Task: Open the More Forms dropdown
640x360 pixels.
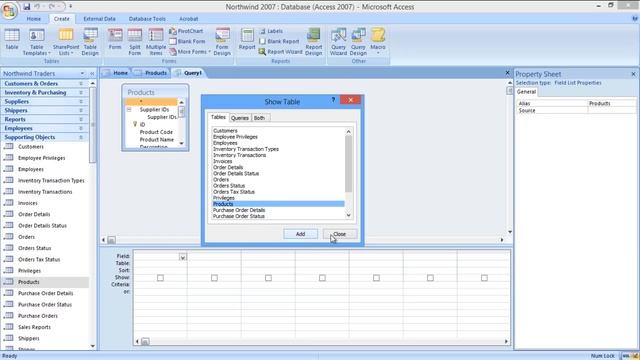Action: 190,52
